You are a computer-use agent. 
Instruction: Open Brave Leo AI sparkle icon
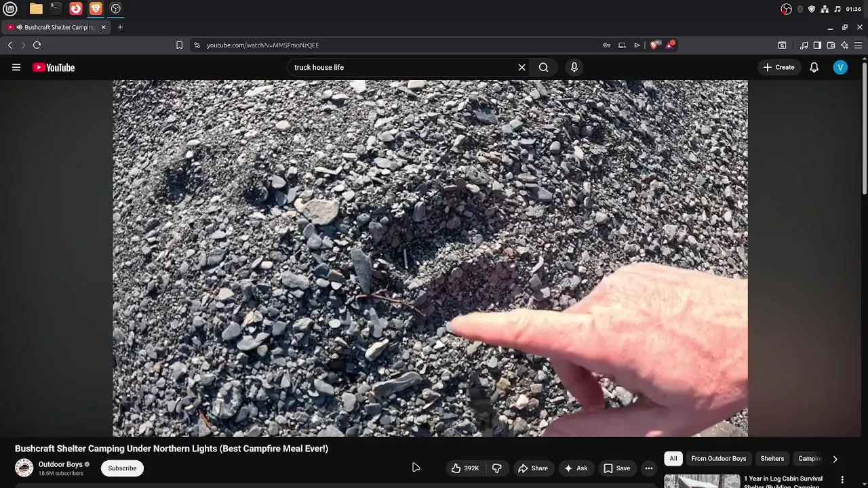coord(844,45)
